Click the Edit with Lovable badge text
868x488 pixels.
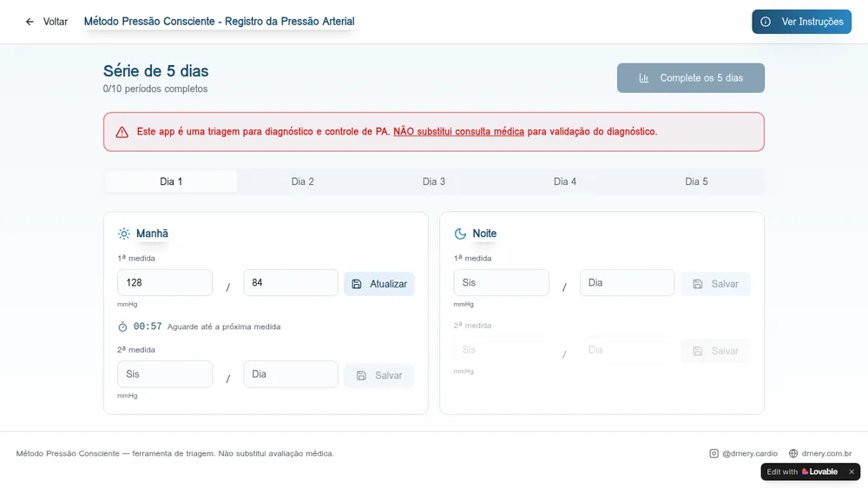(782, 472)
